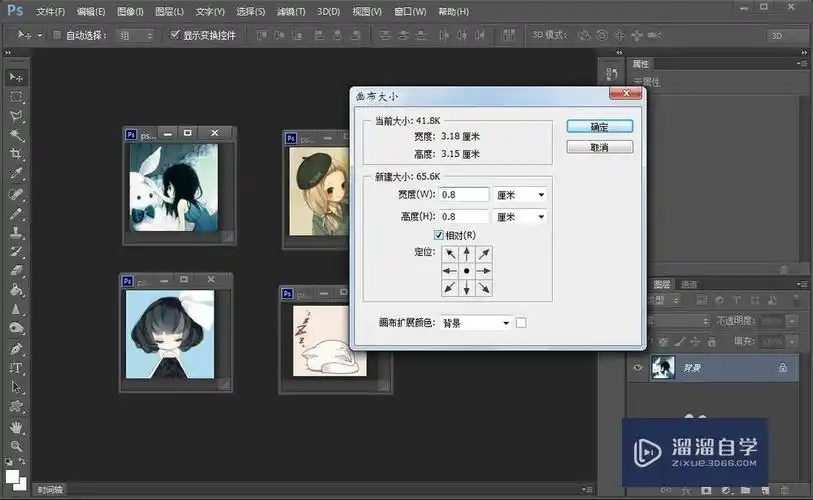
Task: Open the 组 auto-select dropdown
Action: pyautogui.click(x=135, y=35)
